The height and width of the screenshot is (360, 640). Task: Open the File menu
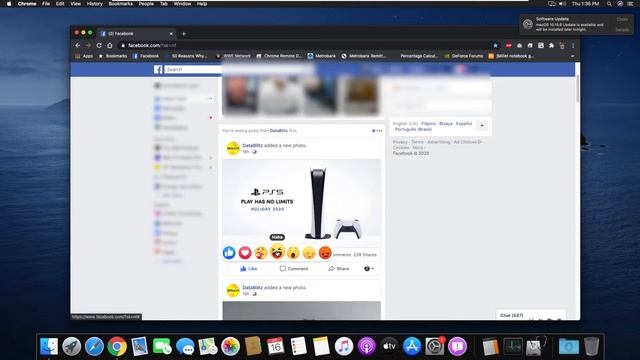46,4
